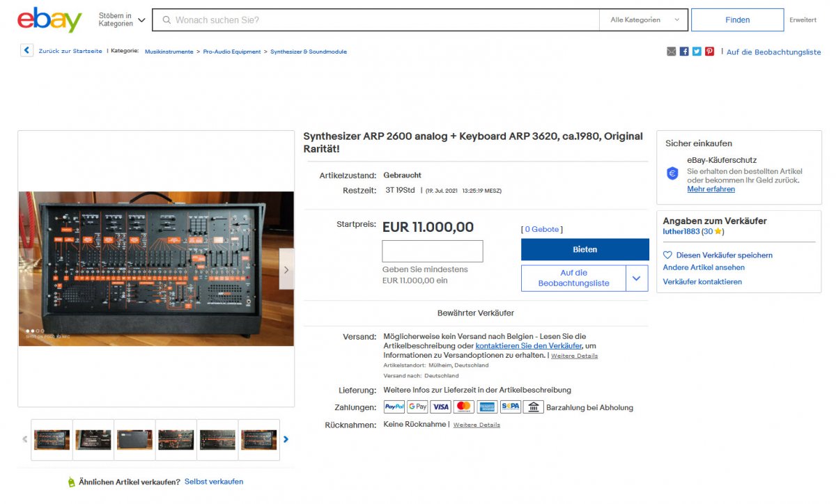Select sixth thumbnail image
The width and height of the screenshot is (836, 504).
point(259,439)
